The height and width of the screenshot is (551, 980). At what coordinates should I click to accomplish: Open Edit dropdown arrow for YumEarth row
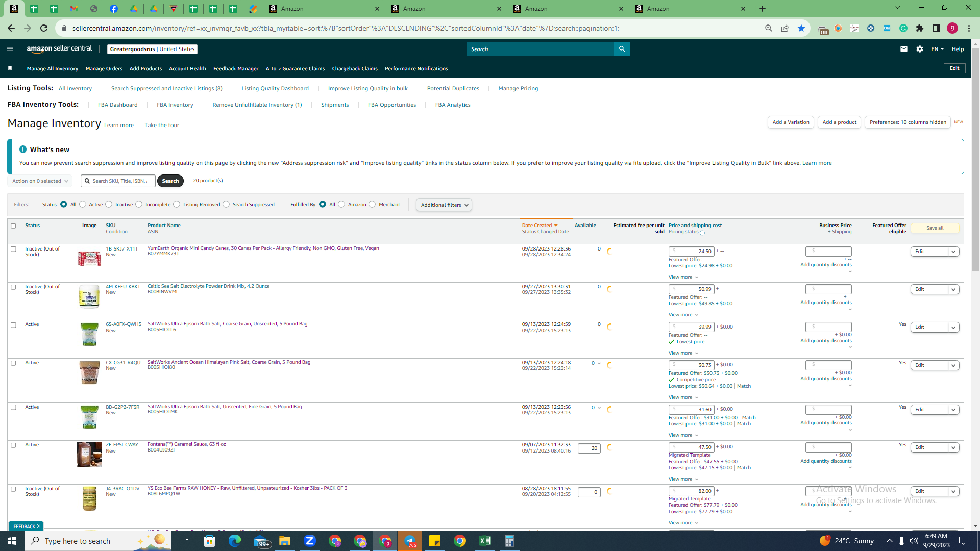(x=953, y=252)
